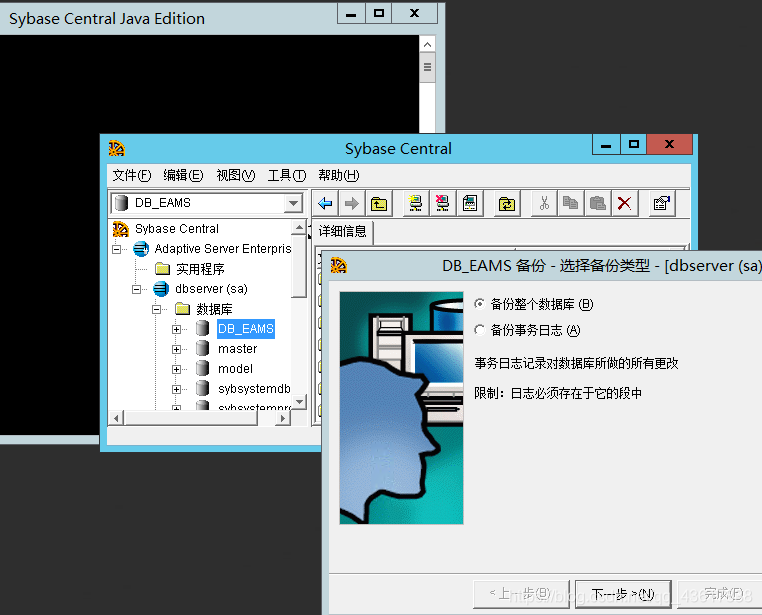Image resolution: width=762 pixels, height=615 pixels.
Task: Click the Adaptive Server Enterprise server icon
Action: [x=141, y=249]
